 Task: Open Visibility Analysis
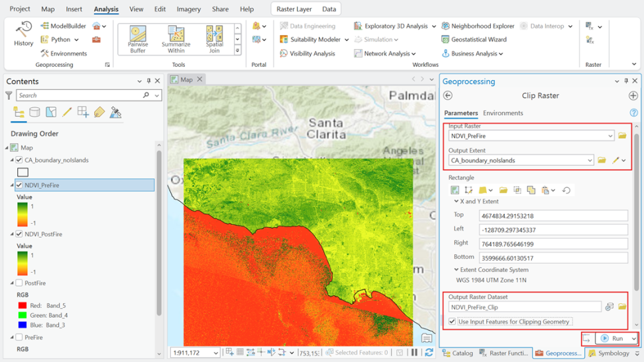point(307,54)
